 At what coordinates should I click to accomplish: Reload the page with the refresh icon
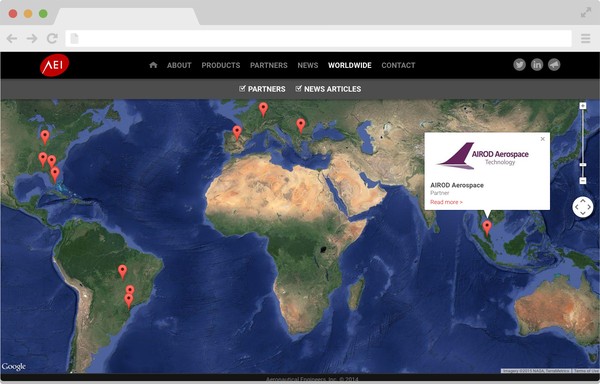click(x=52, y=38)
